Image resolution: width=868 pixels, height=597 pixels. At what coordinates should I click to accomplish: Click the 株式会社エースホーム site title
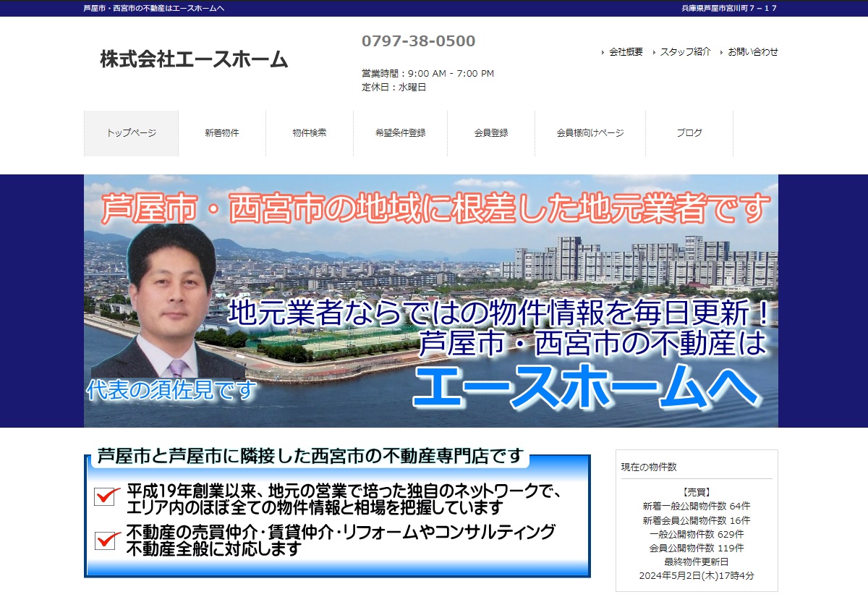pos(194,59)
